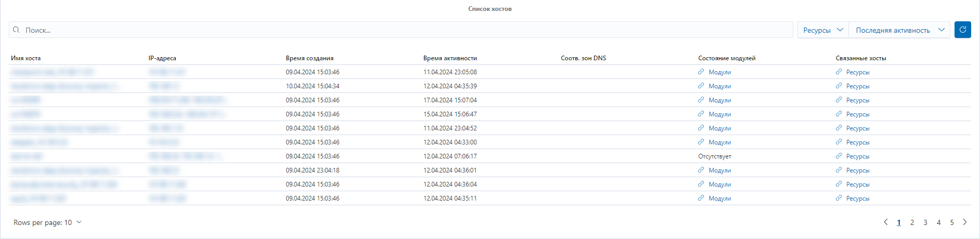980x239 pixels.
Task: Click the Отсутствует module status text
Action: point(715,156)
